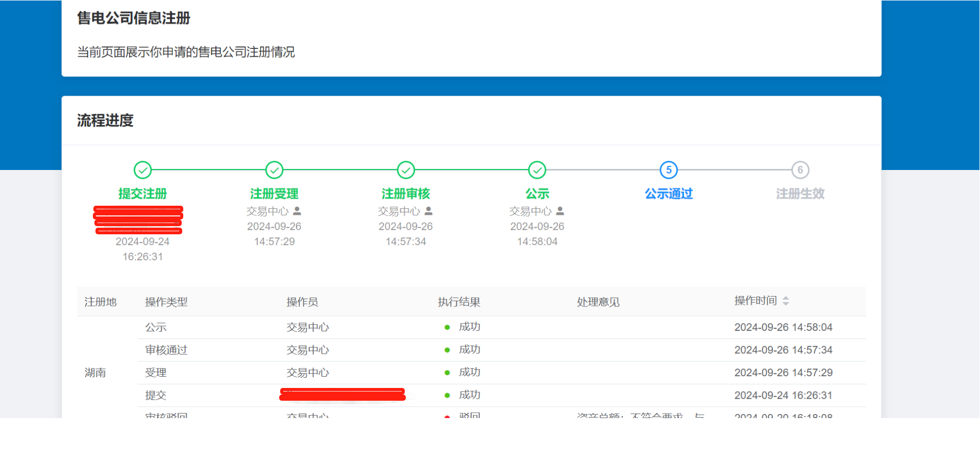Select the 注册受理 step label
Screen dimensions: 980x463
[x=274, y=194]
